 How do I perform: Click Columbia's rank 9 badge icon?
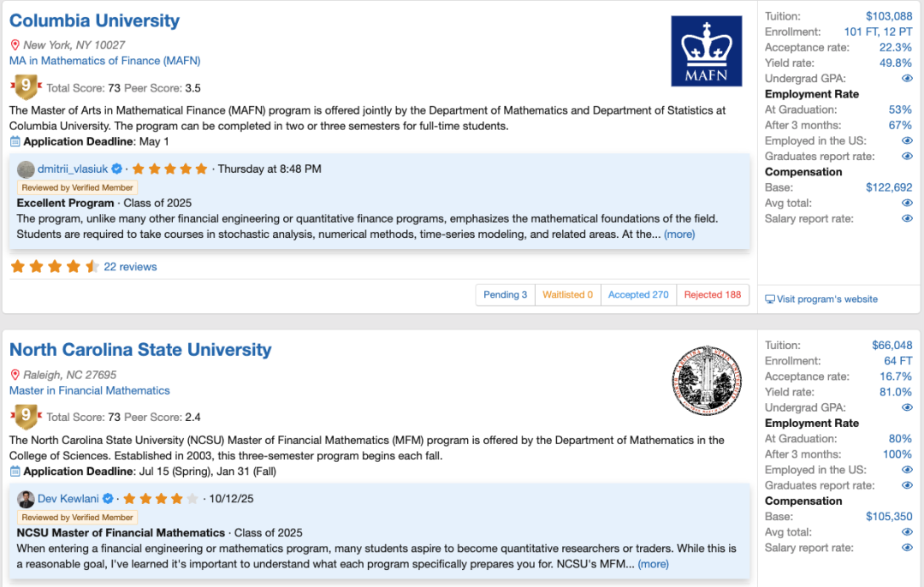coord(26,86)
